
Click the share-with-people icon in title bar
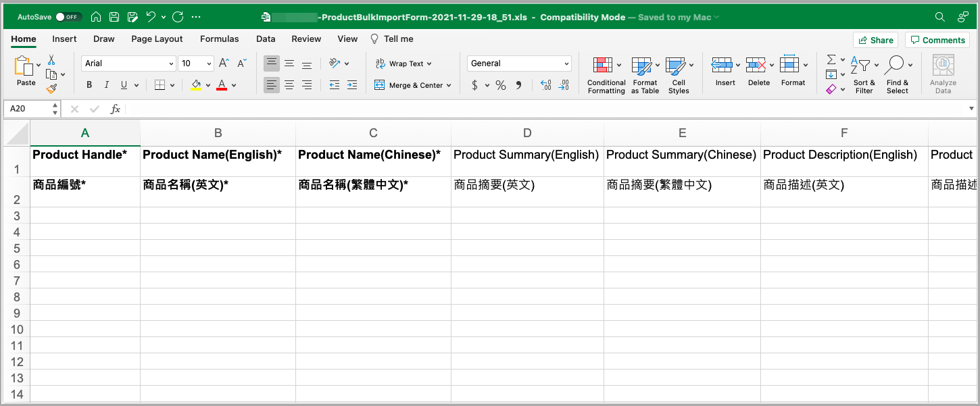(963, 17)
